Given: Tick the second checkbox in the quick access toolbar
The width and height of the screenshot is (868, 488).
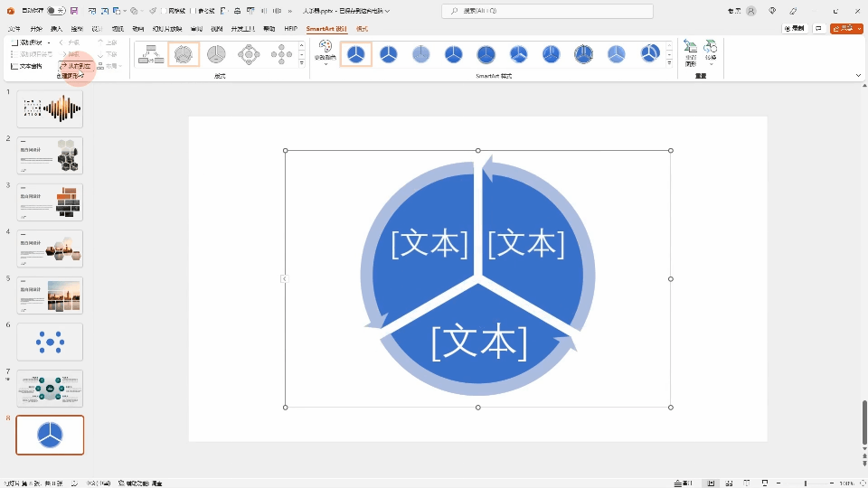Looking at the screenshot, I should click(x=193, y=11).
